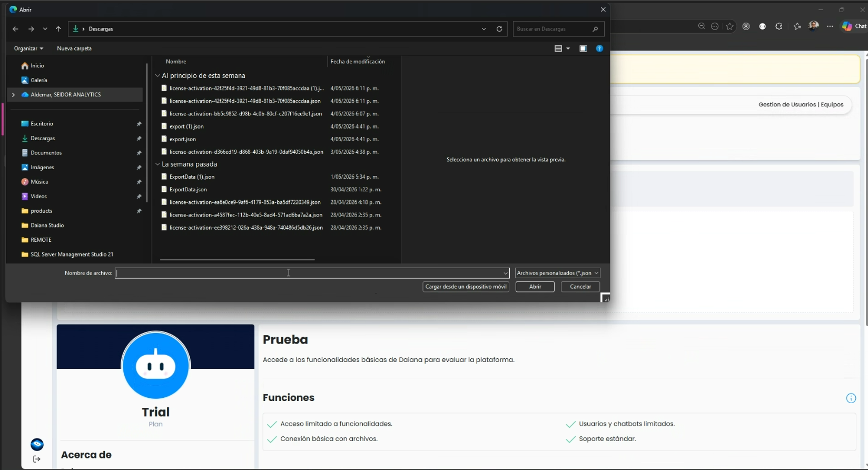The width and height of the screenshot is (868, 470).
Task: Click the search magnifier in Buscar en Descargas
Action: (x=595, y=29)
